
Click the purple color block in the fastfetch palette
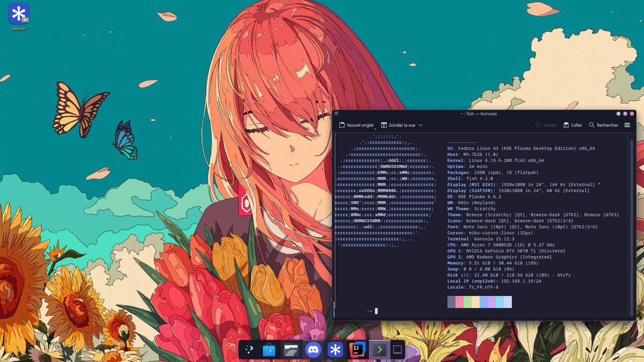(x=492, y=302)
